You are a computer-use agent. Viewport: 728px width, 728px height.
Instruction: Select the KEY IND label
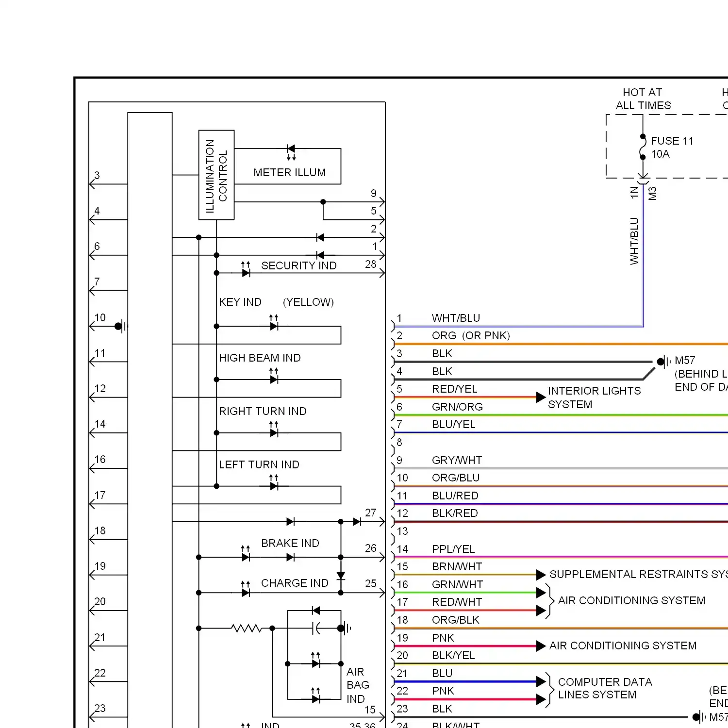click(240, 302)
